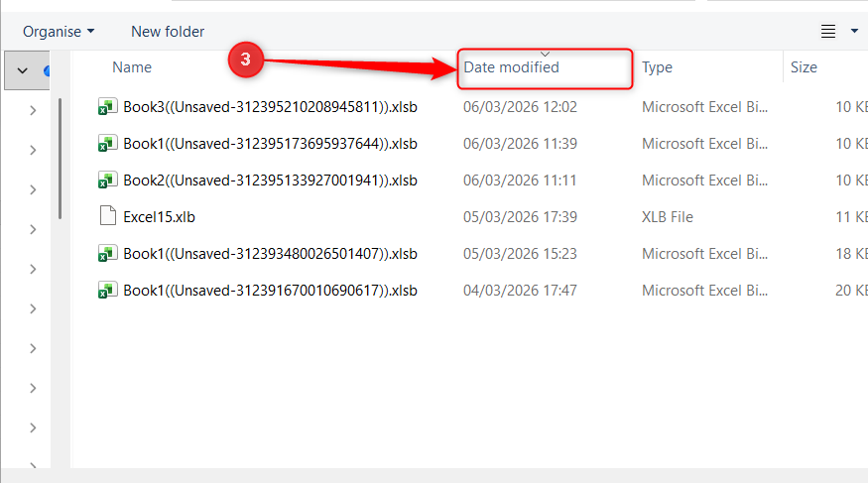Click the Excel icon of Book3 unsaved file
Screen dimensions: 868x483
(107, 106)
